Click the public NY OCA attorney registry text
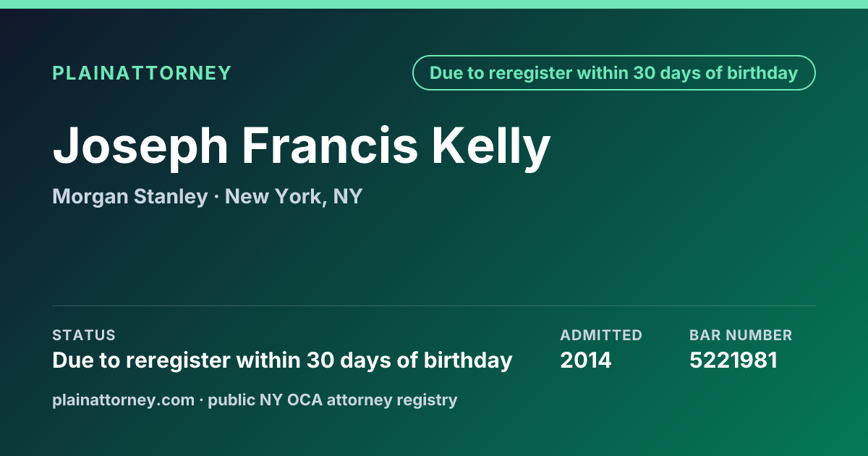Viewport: 868px width, 456px height. [333, 400]
